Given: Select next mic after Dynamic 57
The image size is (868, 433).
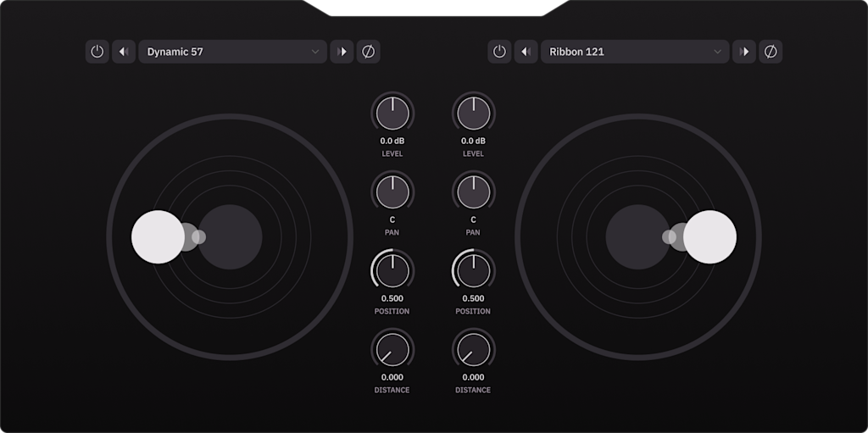Looking at the screenshot, I should coord(342,52).
